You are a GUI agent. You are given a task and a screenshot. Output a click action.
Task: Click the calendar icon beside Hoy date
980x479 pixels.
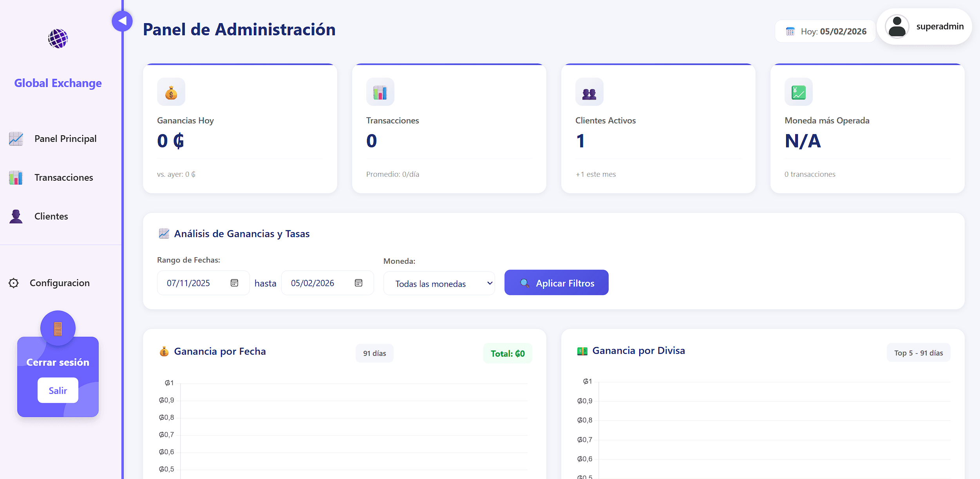(x=790, y=31)
